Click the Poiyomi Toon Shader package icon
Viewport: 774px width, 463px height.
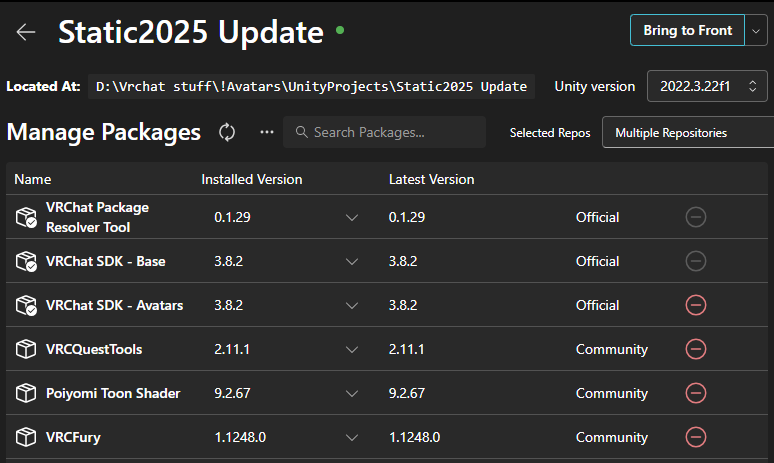(26, 393)
